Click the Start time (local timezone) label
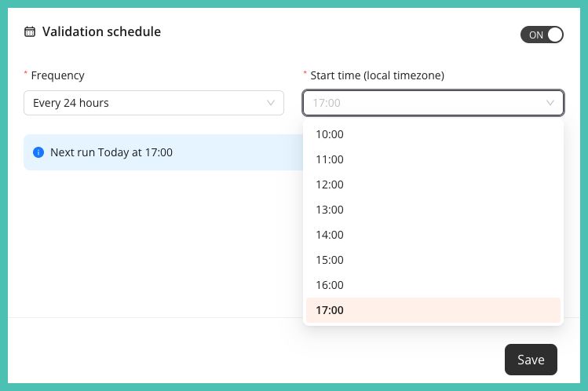 (378, 75)
